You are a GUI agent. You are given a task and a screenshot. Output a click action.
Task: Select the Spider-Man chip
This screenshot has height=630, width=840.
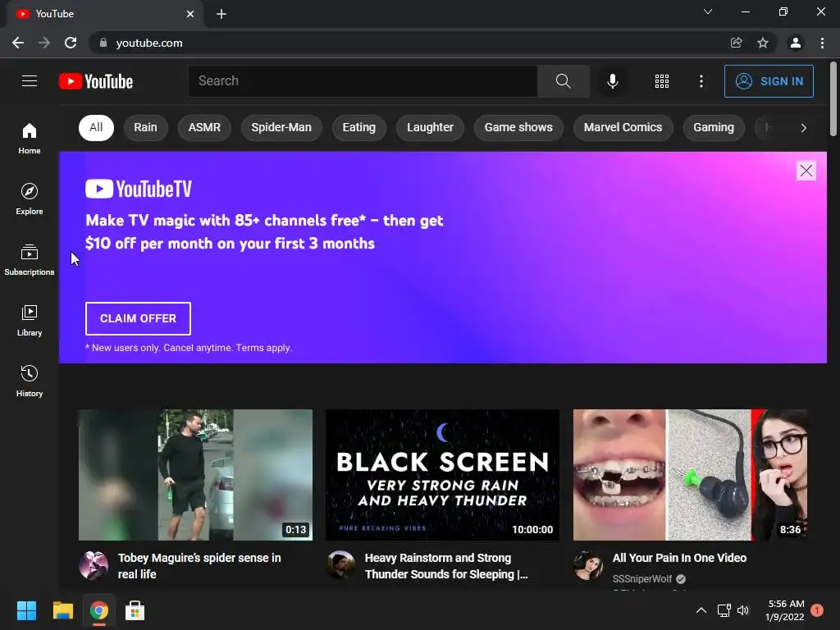(x=281, y=127)
